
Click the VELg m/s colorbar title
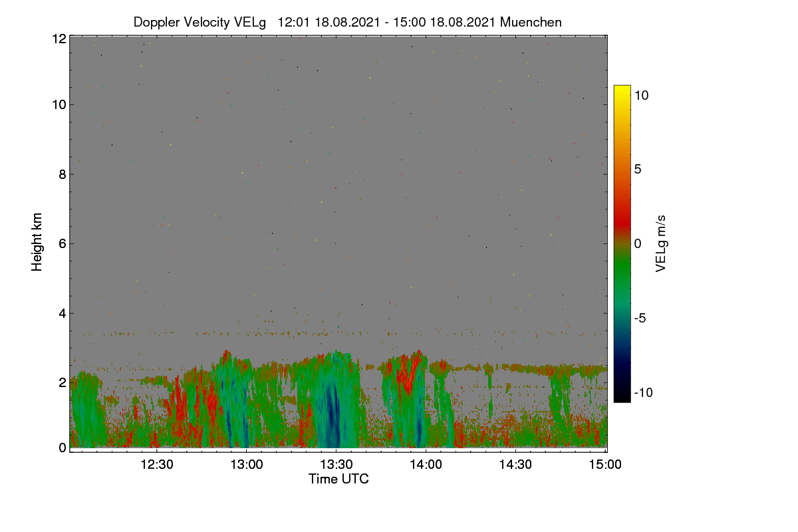[x=661, y=243]
